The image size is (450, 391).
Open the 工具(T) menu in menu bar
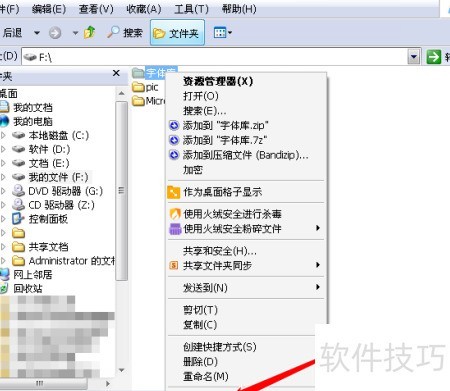[191, 9]
